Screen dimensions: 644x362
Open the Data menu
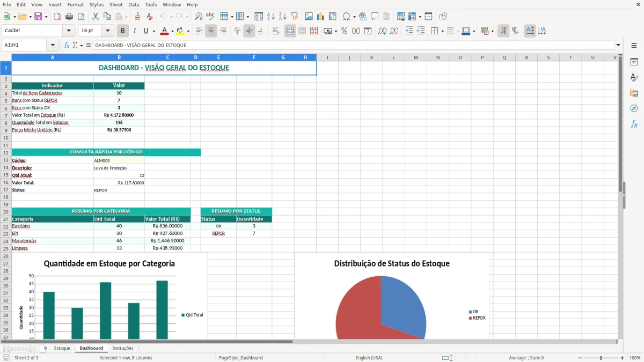pyautogui.click(x=134, y=4)
